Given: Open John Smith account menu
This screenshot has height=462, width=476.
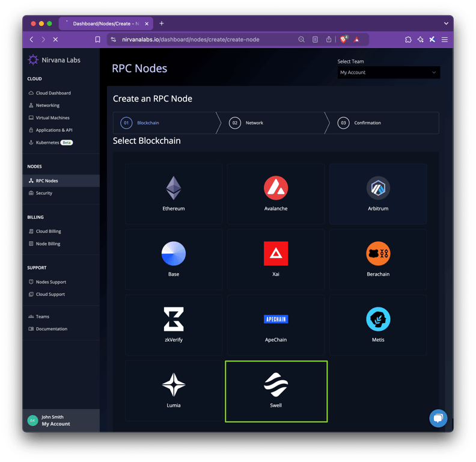Looking at the screenshot, I should pos(61,420).
